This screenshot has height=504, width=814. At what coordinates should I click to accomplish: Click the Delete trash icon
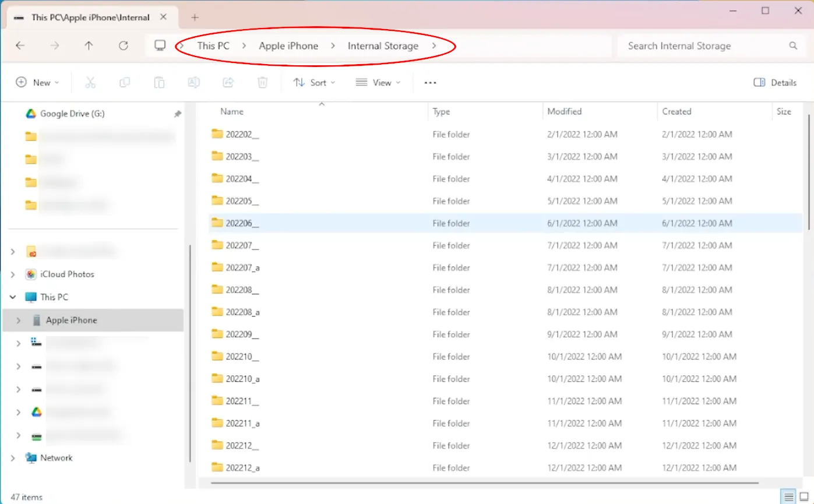click(263, 83)
